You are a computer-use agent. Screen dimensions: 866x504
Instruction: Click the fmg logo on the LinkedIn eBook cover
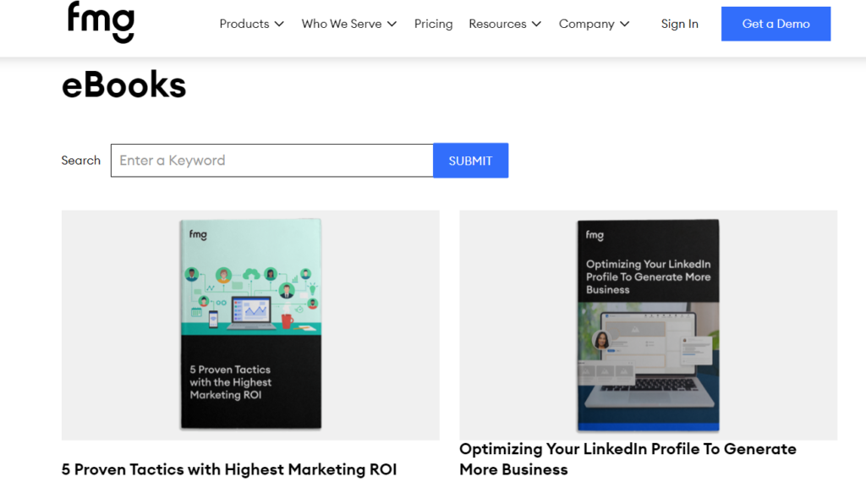click(x=596, y=235)
